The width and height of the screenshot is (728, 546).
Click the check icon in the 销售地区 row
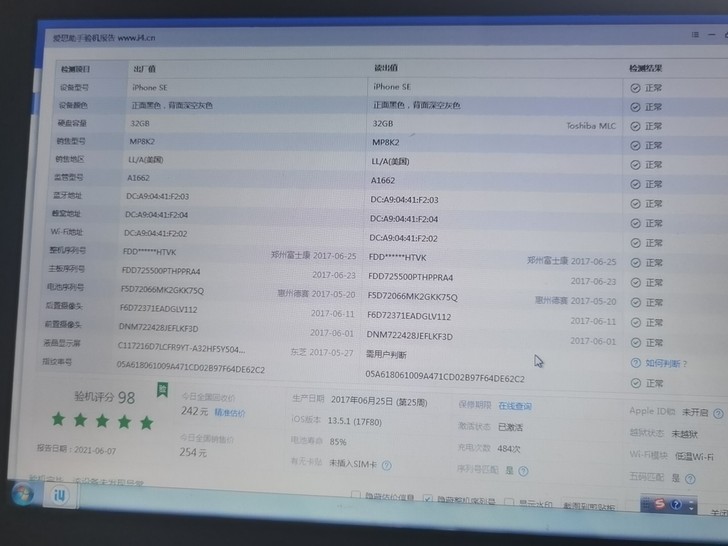635,165
